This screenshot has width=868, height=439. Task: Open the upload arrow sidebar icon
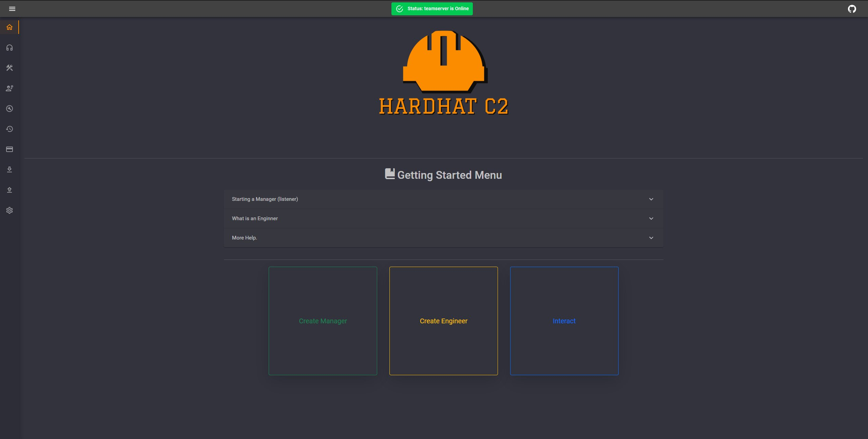click(9, 190)
